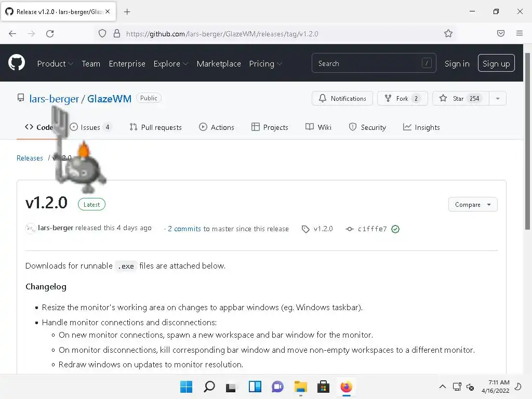532x399 pixels.
Task: Open the clock and date panel
Action: (495, 387)
